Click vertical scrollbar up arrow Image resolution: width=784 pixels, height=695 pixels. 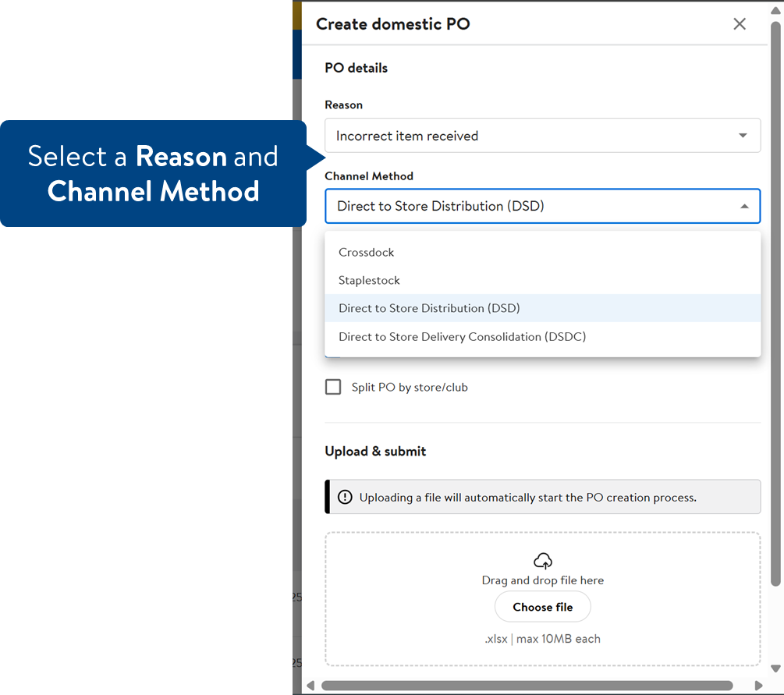point(775,10)
